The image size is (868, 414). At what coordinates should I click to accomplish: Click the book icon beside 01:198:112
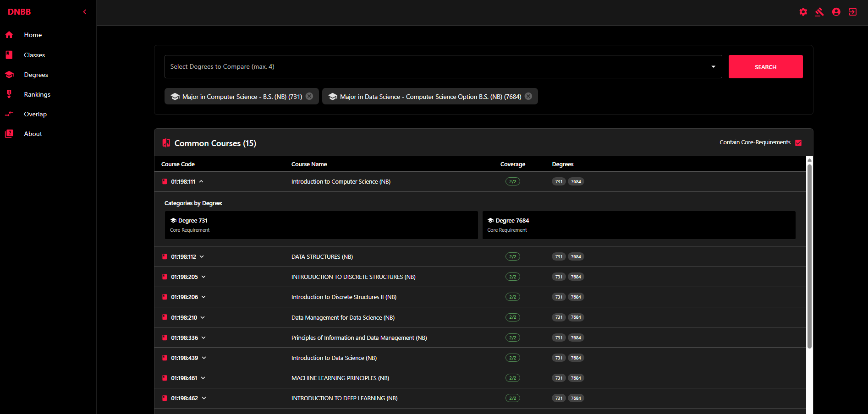tap(165, 257)
